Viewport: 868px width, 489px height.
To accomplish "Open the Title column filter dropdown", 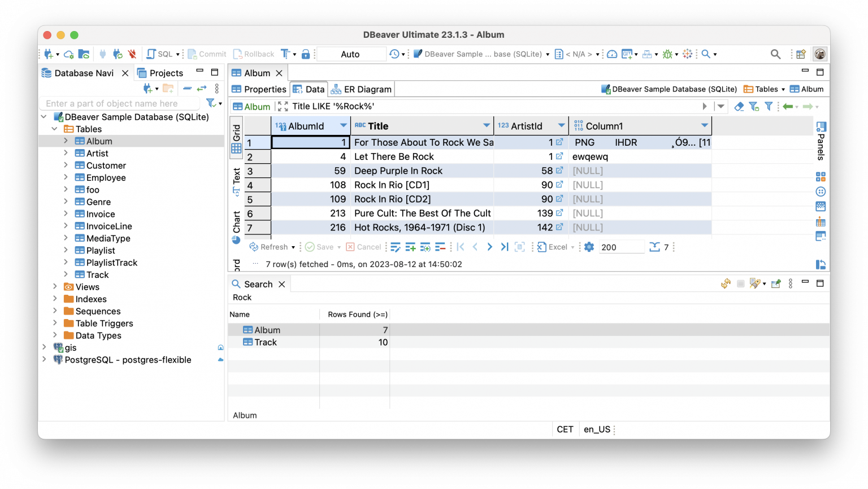I will (487, 125).
